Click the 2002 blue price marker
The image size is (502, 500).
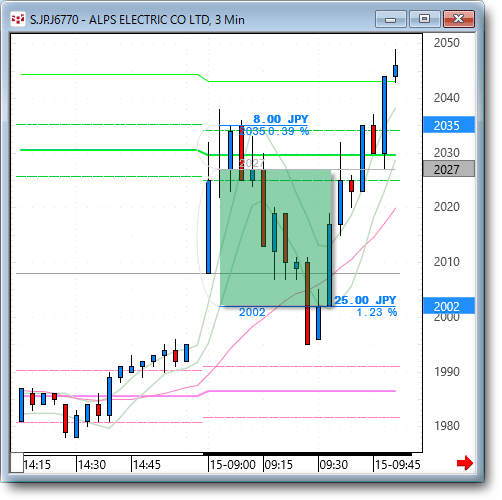pos(449,306)
